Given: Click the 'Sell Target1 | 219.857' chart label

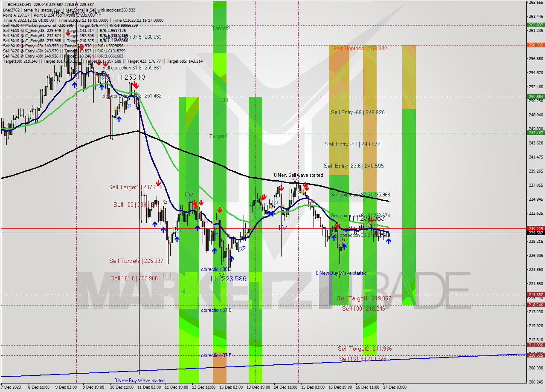Looking at the screenshot, I should point(364,299).
